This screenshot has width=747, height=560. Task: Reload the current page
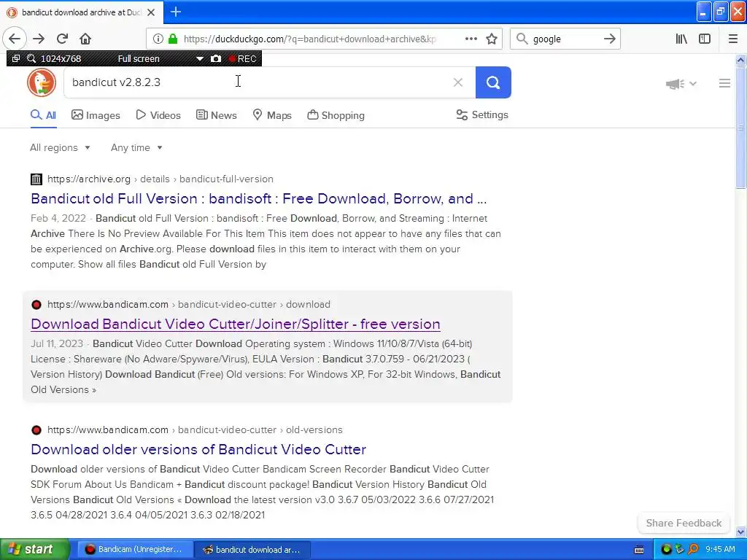[62, 39]
